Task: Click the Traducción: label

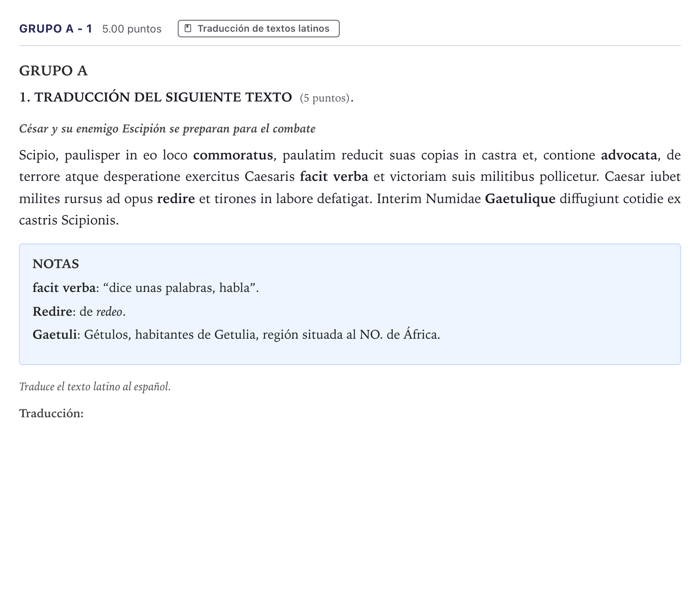Action: coord(52,413)
